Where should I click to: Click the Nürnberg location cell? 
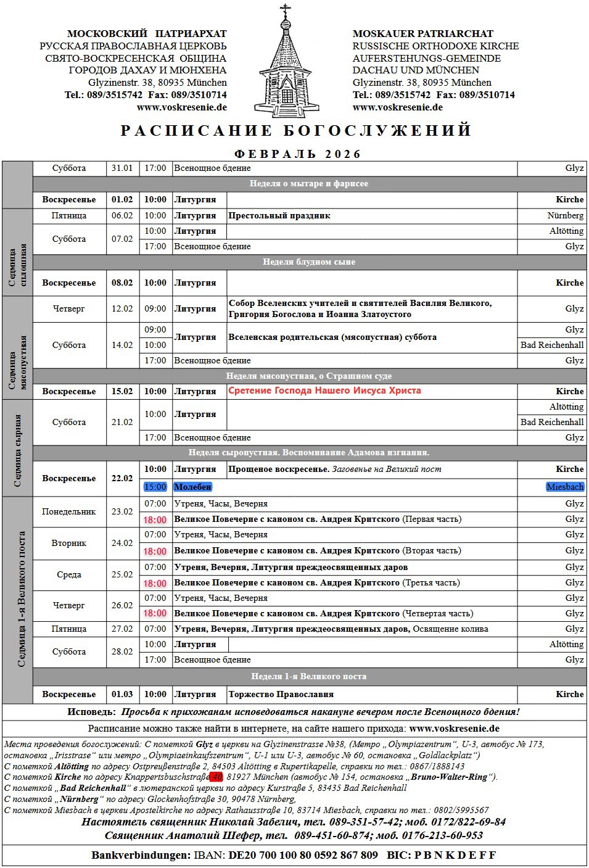565,216
